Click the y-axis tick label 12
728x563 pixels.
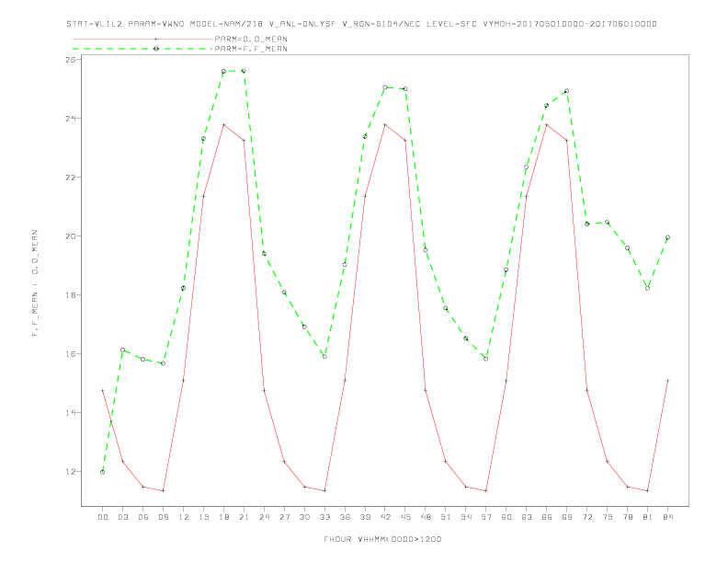[x=70, y=472]
